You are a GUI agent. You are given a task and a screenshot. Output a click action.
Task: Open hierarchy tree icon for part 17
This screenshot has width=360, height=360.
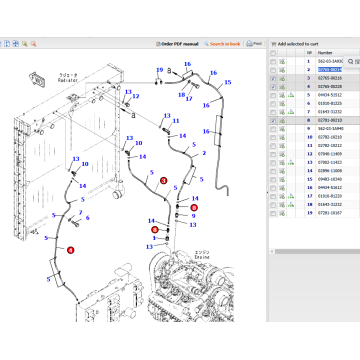291,196
